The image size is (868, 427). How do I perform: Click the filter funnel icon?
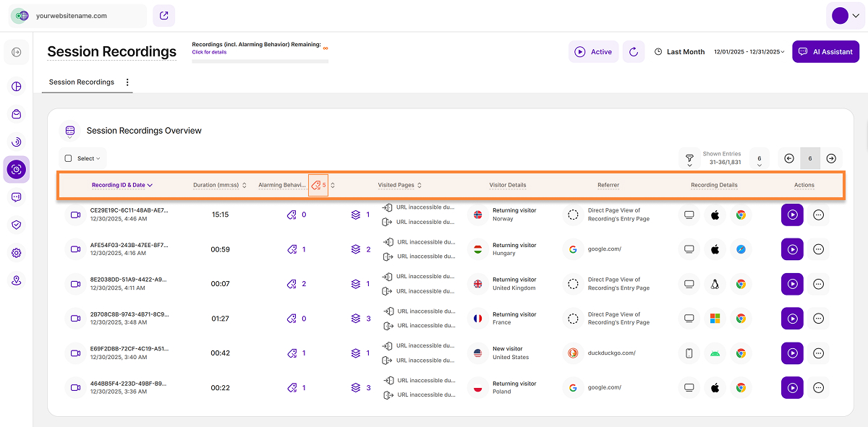coord(689,158)
